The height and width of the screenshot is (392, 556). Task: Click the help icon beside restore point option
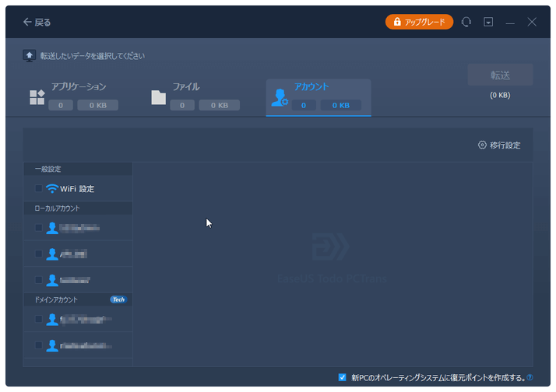point(530,378)
